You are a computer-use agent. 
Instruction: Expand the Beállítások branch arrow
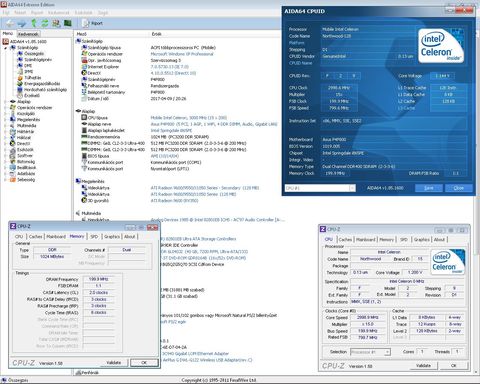click(x=6, y=167)
